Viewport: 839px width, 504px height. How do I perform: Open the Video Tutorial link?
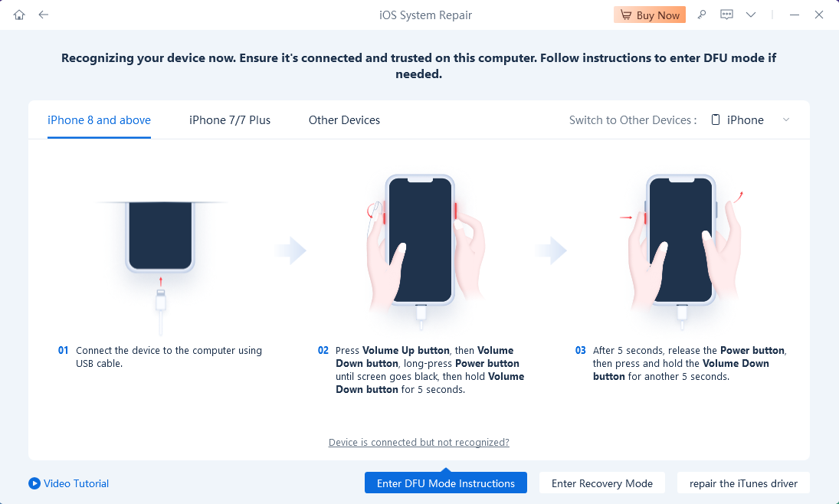[76, 483]
